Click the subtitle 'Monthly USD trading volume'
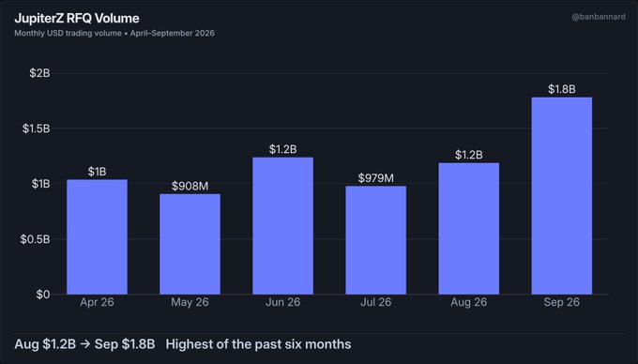Image resolution: width=638 pixels, height=364 pixels. (68, 34)
